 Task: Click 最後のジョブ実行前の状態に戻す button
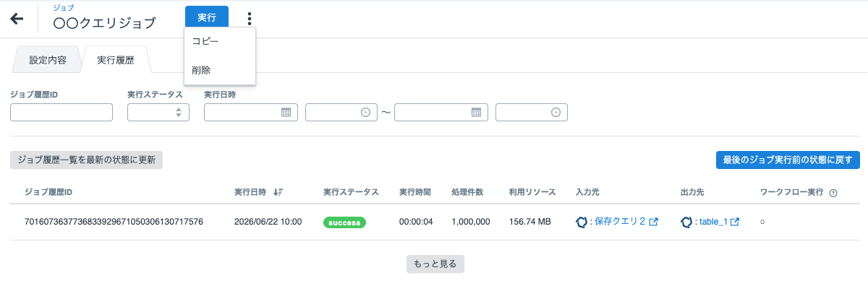point(788,160)
